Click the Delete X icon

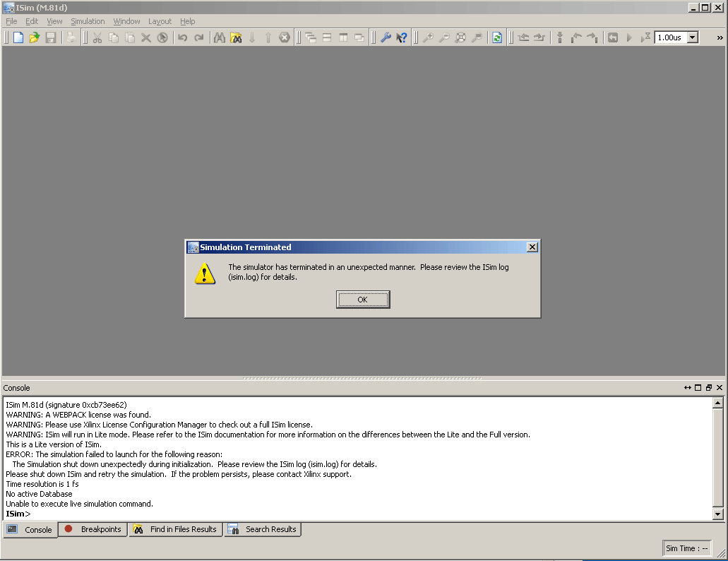click(x=145, y=37)
